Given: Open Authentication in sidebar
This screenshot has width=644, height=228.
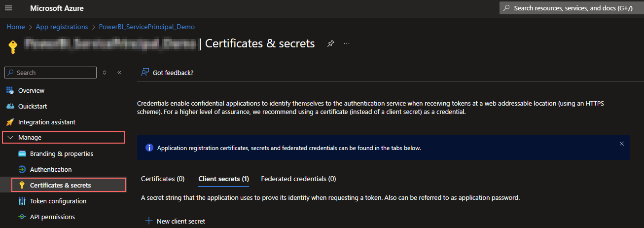Looking at the screenshot, I should point(51,169).
